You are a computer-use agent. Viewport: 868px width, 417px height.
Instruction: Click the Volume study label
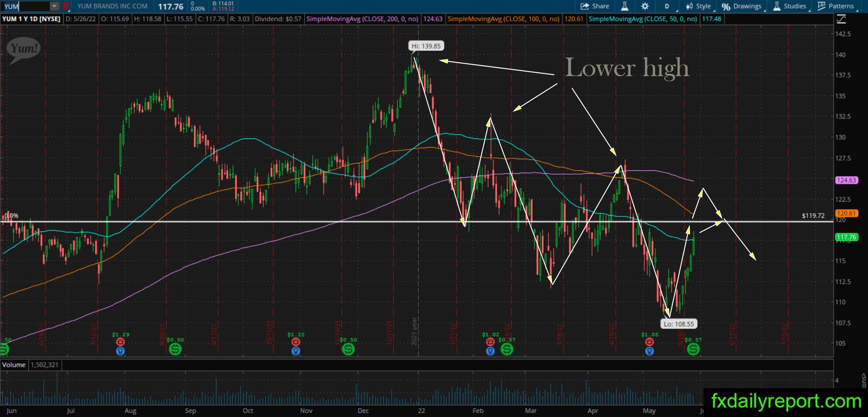click(x=14, y=365)
